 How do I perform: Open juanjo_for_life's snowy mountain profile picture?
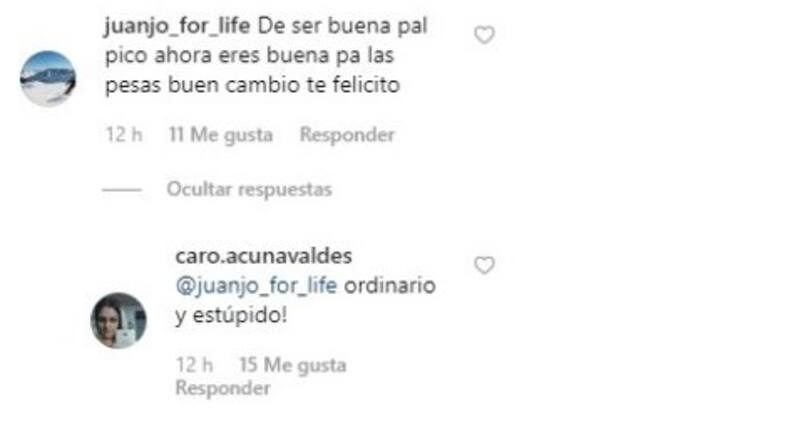(x=48, y=79)
